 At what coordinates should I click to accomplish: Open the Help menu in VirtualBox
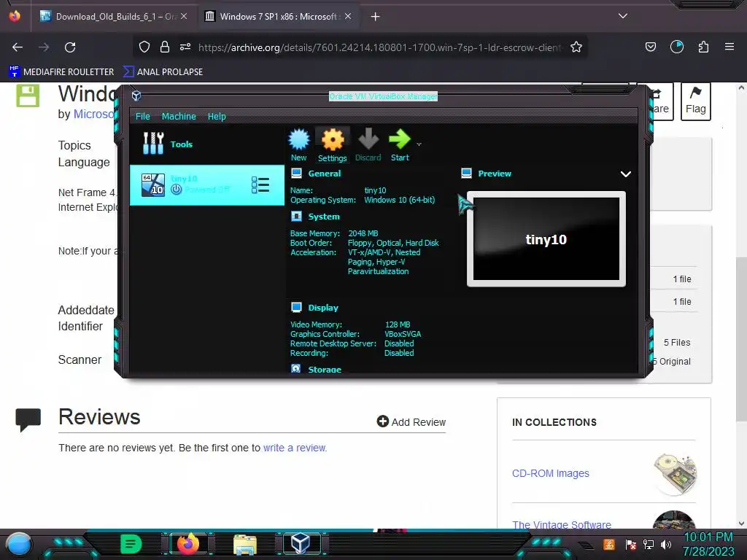(x=216, y=116)
